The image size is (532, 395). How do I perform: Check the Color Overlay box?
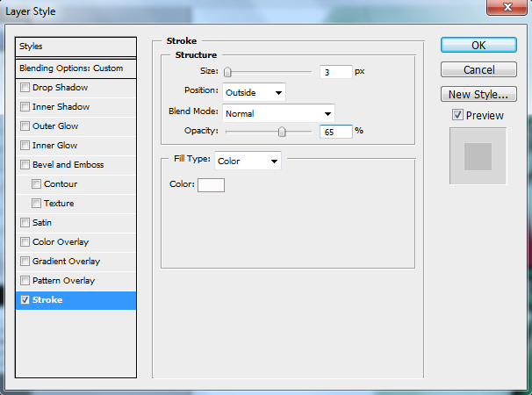point(25,242)
